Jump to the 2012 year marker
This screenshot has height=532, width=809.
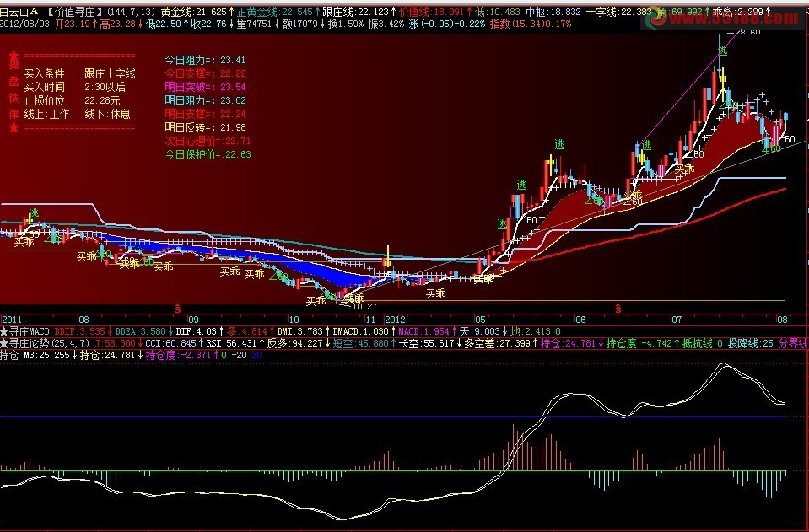coord(396,320)
